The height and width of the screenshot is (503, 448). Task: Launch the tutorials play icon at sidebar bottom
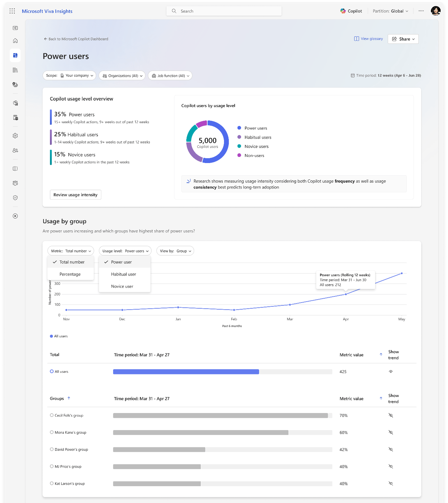15,216
